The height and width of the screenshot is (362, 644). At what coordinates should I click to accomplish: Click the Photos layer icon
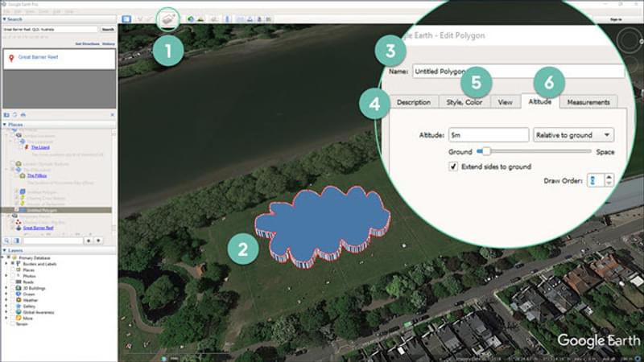[x=19, y=274]
